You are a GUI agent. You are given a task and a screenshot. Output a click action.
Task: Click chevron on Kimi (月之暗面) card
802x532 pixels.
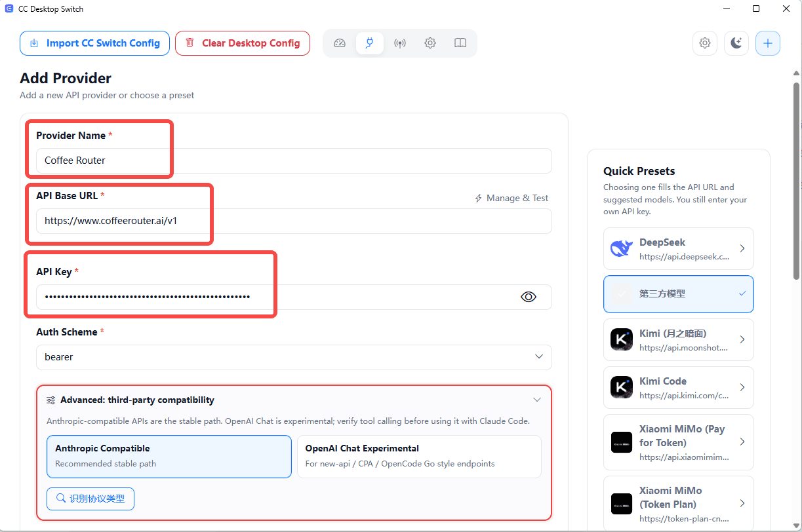click(x=742, y=340)
